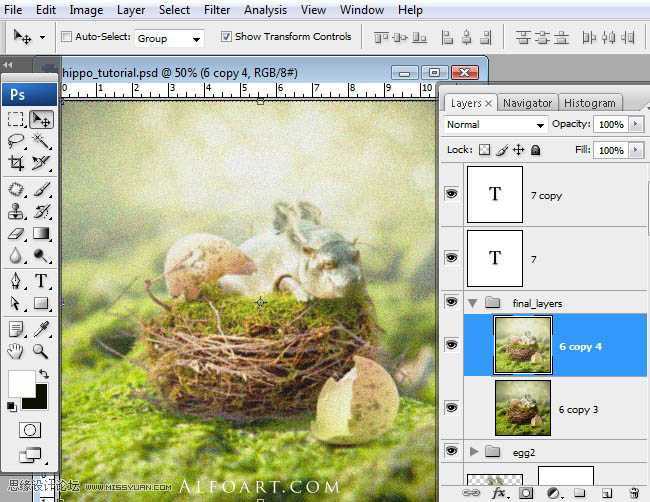Screen dimensions: 650x502
Task: Select the Magic Wand tool
Action: (x=41, y=141)
